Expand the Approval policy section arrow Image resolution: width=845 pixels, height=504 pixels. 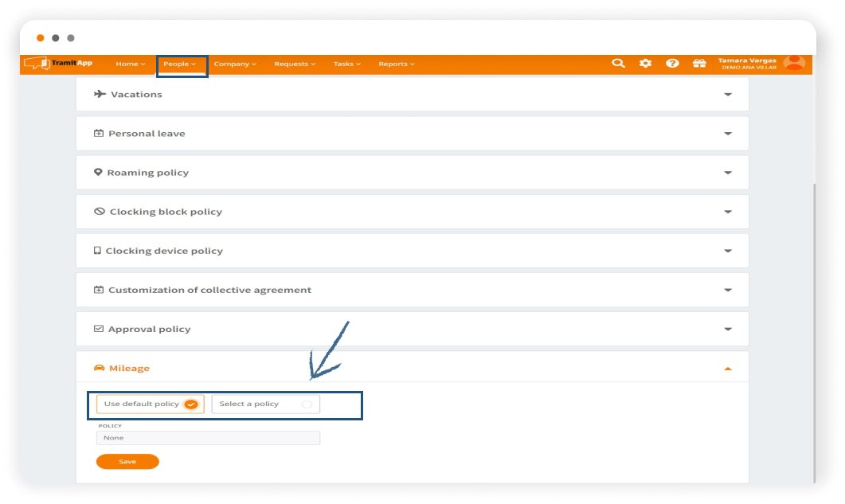point(727,330)
